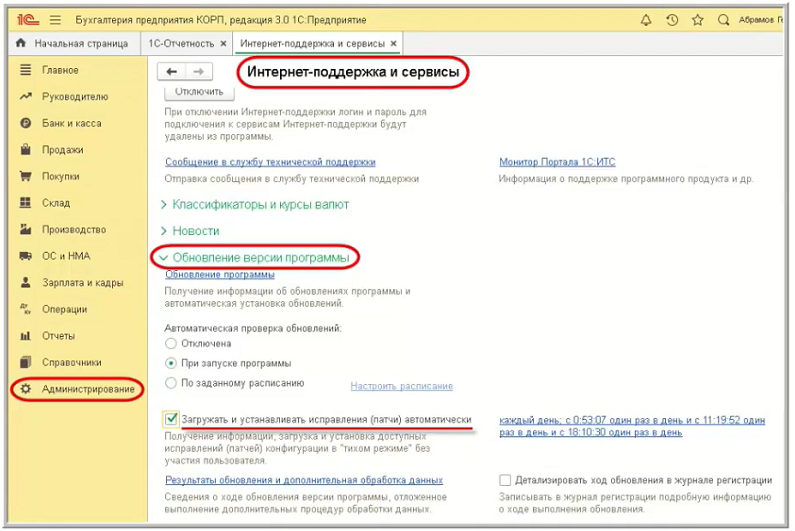Open the Администрирование gear section
This screenshot has height=531, width=795.
tap(87, 389)
